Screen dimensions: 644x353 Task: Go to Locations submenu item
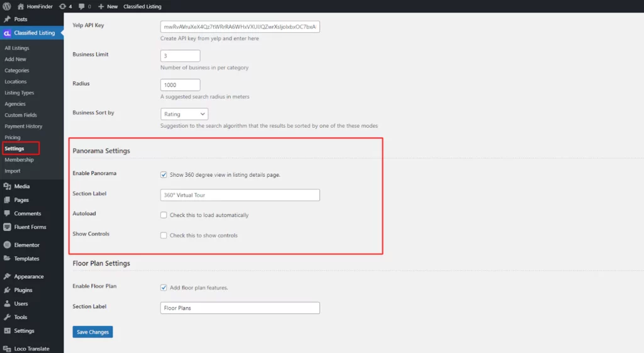(x=16, y=81)
